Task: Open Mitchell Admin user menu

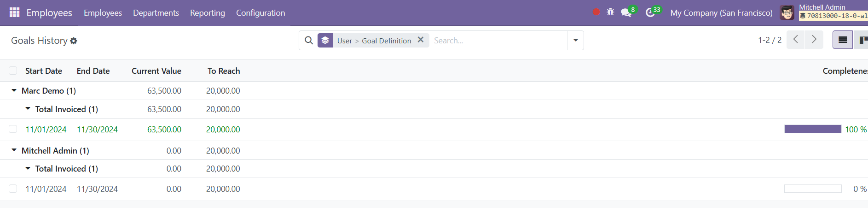Action: [824, 12]
